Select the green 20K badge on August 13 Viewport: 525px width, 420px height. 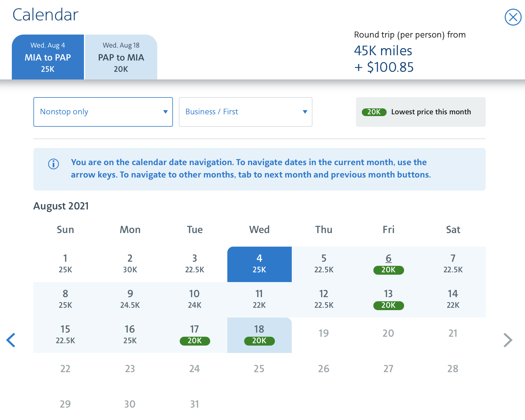(x=388, y=305)
